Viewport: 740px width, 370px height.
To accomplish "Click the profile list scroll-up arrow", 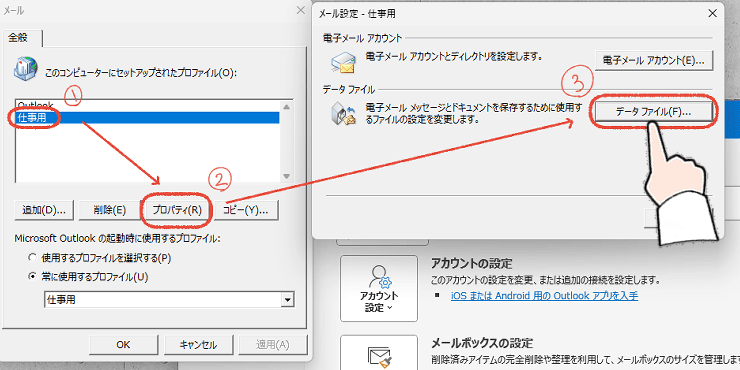I will (286, 107).
